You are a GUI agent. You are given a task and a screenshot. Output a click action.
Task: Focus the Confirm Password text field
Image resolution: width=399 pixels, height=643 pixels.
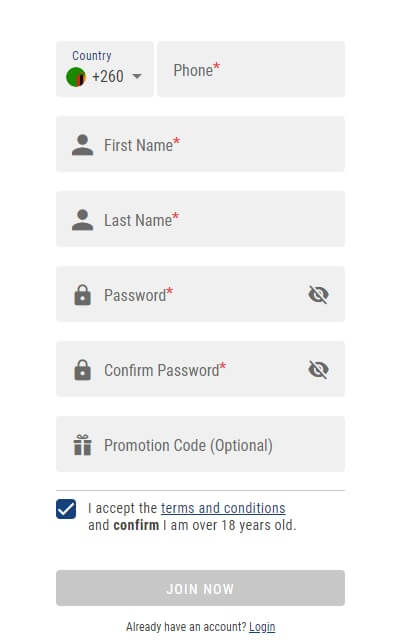(x=201, y=369)
